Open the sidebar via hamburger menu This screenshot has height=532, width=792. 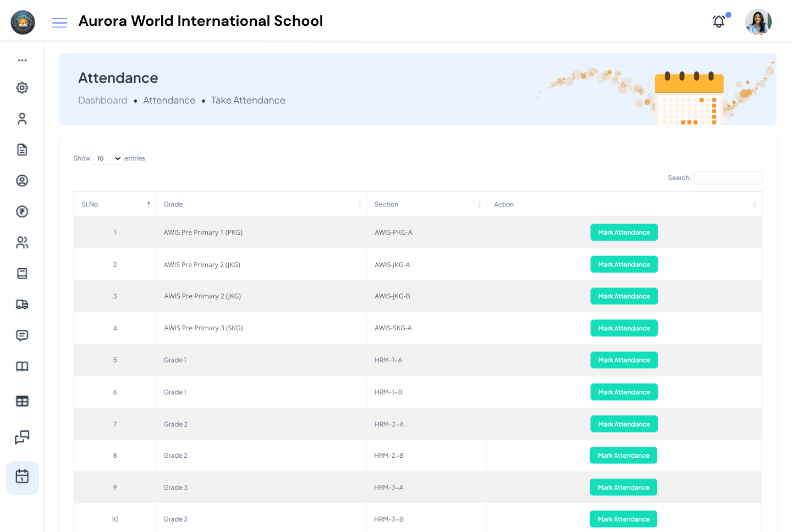(59, 23)
